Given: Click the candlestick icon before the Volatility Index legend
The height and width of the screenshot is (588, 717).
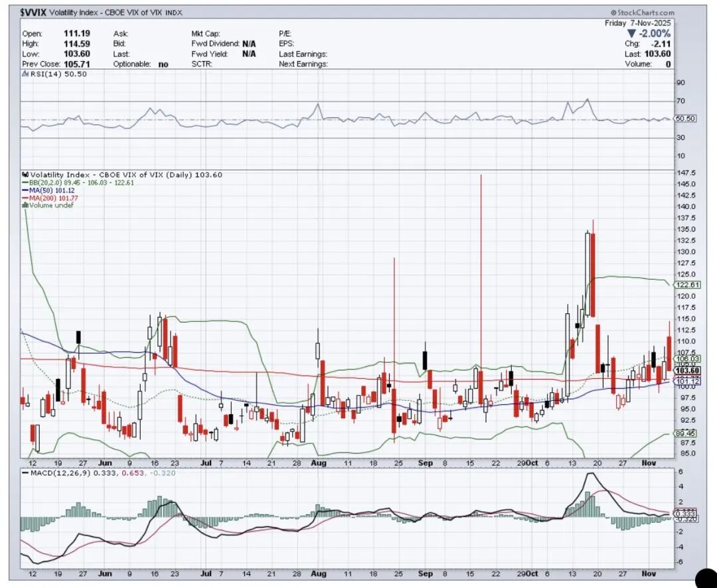Looking at the screenshot, I should (26, 175).
